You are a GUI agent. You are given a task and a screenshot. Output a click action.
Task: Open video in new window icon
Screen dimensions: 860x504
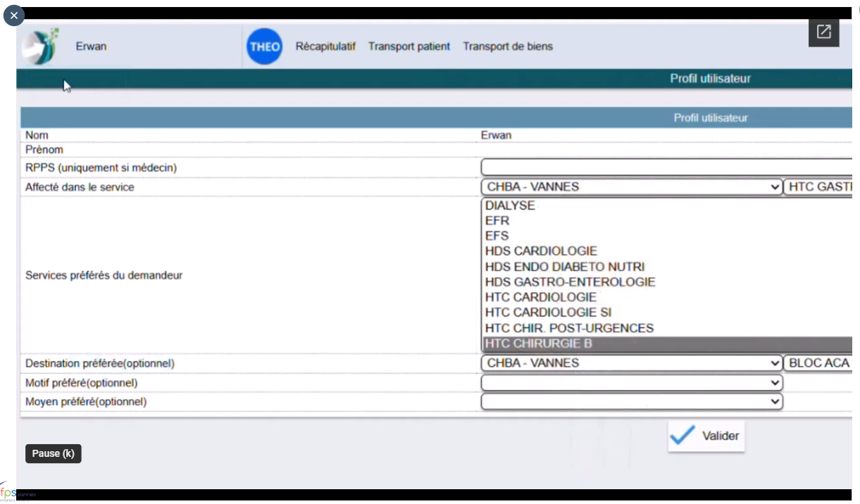pyautogui.click(x=823, y=32)
